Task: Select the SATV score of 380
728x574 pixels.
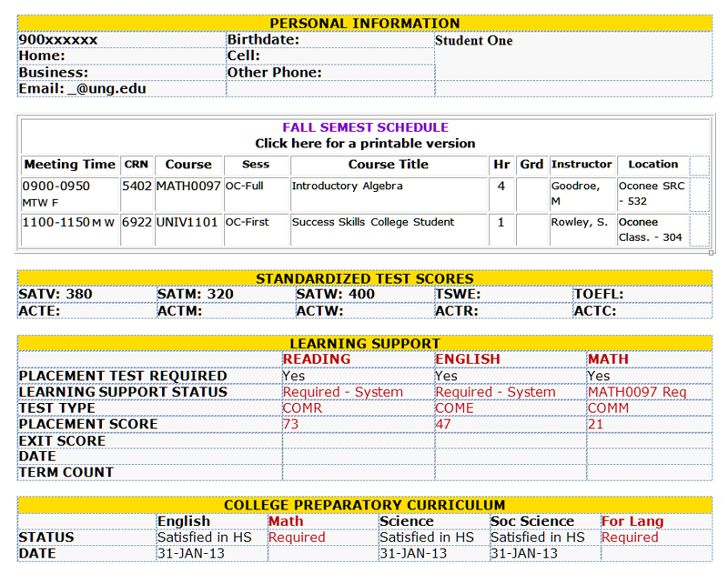Action: click(39, 295)
